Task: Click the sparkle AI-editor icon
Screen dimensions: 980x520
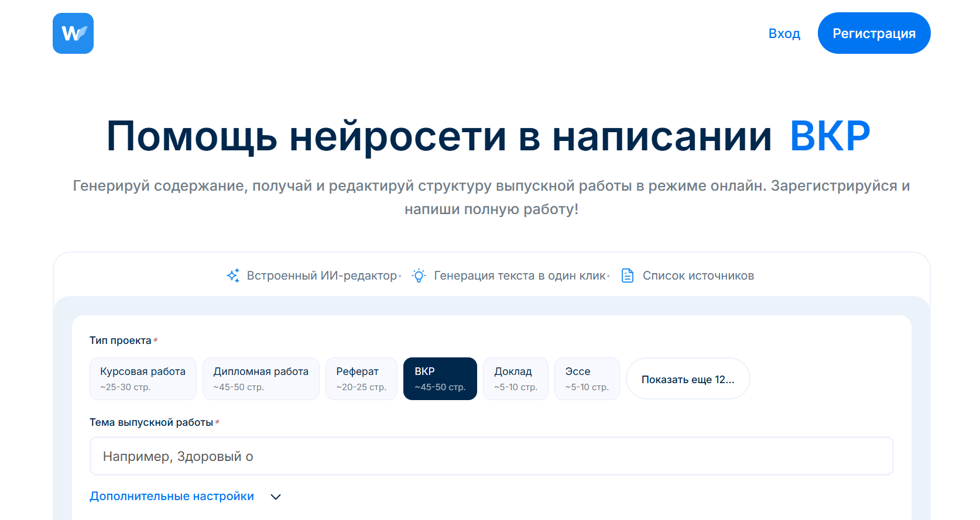Action: tap(233, 276)
